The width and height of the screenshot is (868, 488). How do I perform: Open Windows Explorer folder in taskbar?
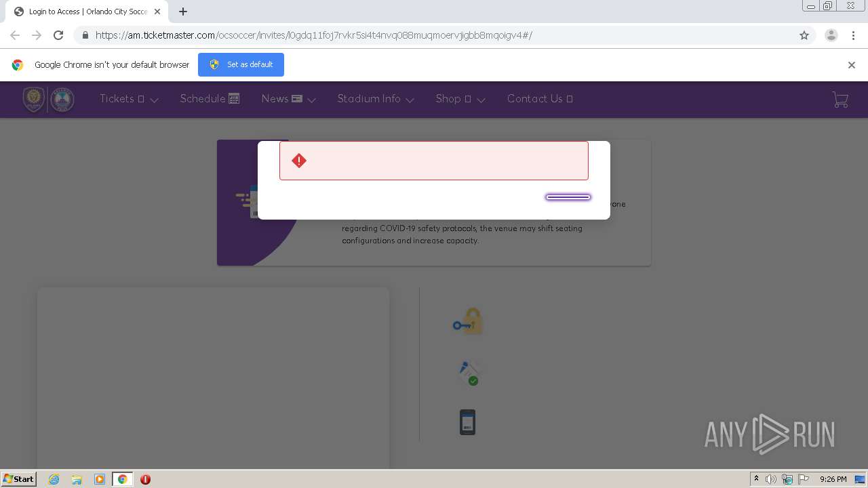[77, 479]
